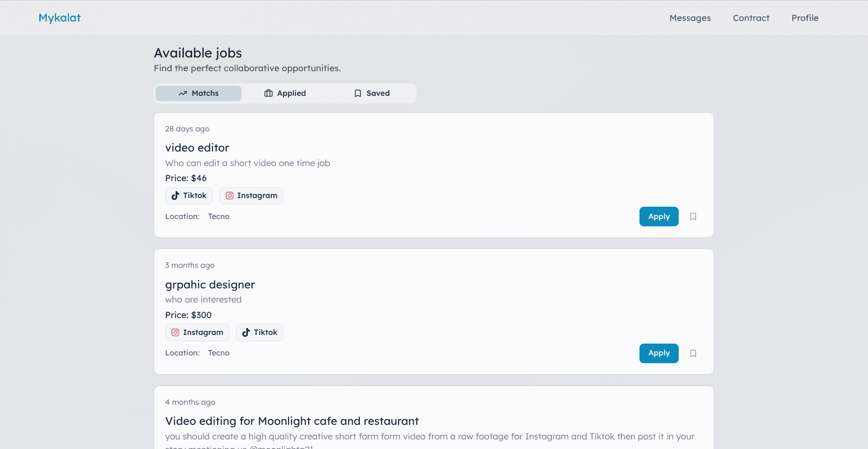Click the Mykalat logo
868x449 pixels.
tap(60, 18)
